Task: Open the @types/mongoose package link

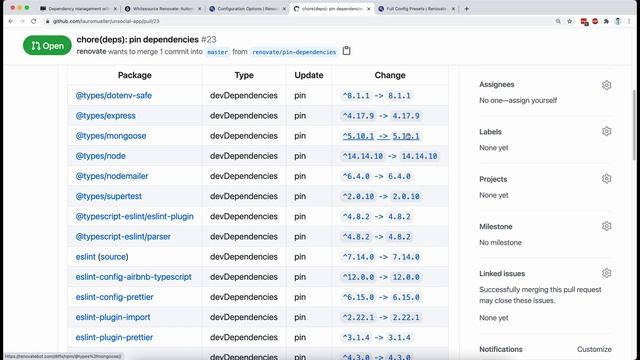Action: click(111, 136)
